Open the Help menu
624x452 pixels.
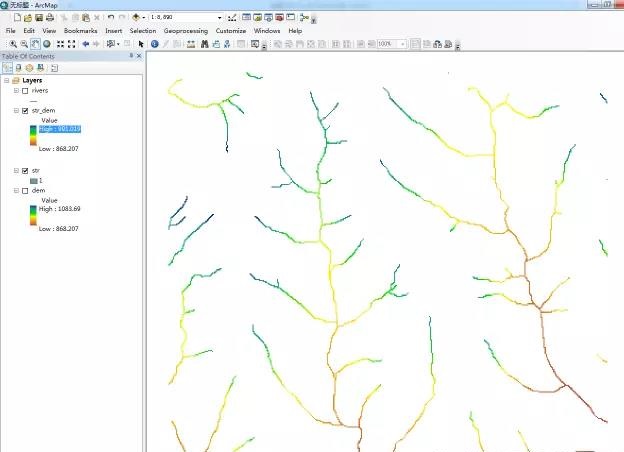click(x=295, y=31)
